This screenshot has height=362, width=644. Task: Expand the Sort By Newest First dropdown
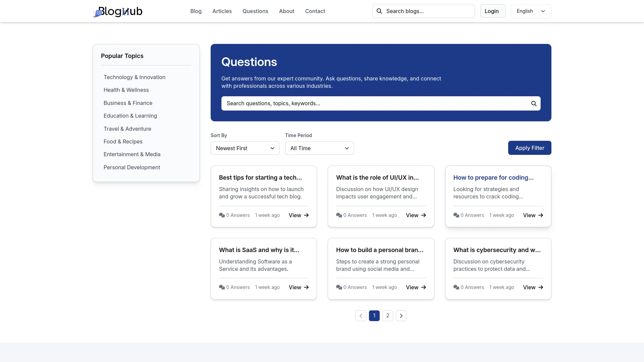coord(245,148)
